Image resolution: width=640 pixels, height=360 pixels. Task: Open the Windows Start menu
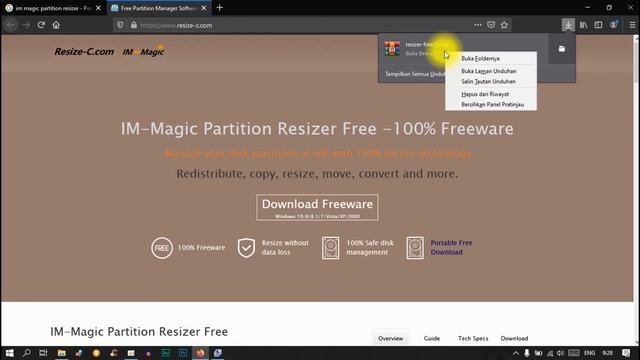coord(9,353)
